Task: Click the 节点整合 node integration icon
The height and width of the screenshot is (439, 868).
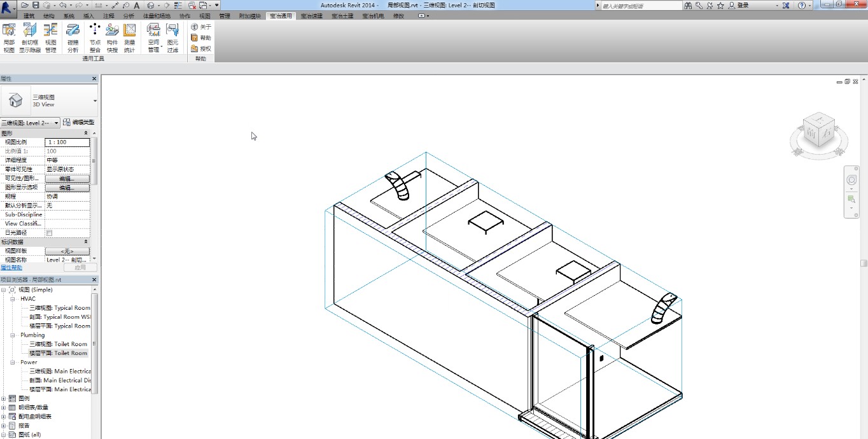Action: (95, 38)
